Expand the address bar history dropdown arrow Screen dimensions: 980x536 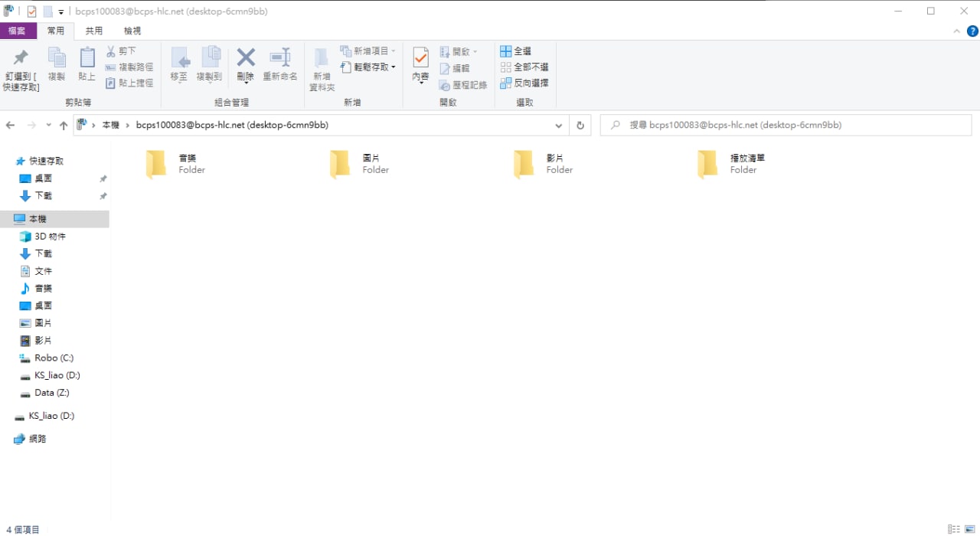pos(559,126)
